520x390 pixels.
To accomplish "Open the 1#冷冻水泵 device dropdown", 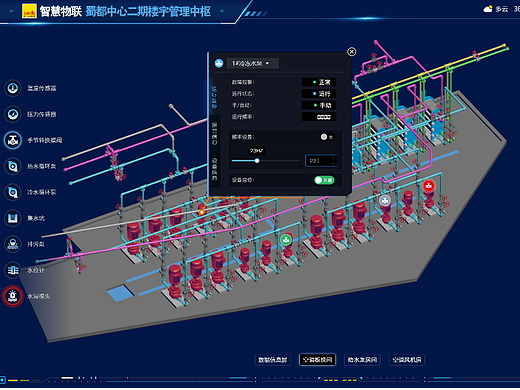I will point(253,63).
